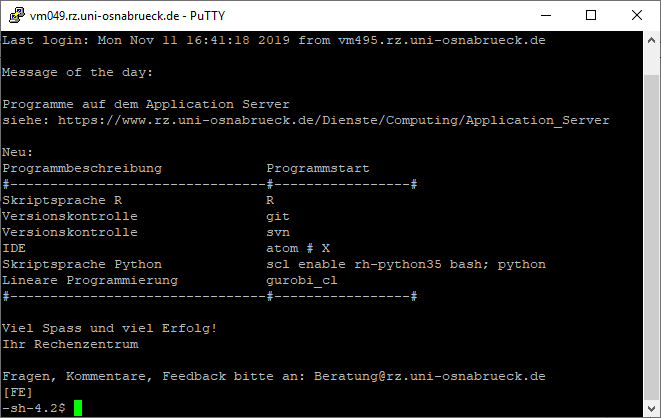Image resolution: width=661 pixels, height=418 pixels.
Task: Click the 'Lineare Programmierung' entry
Action: point(90,281)
